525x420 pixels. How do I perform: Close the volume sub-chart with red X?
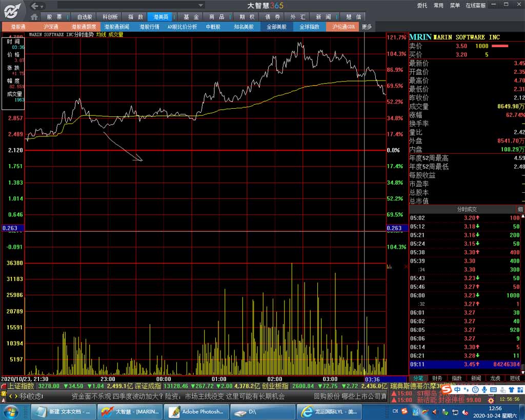406,267
